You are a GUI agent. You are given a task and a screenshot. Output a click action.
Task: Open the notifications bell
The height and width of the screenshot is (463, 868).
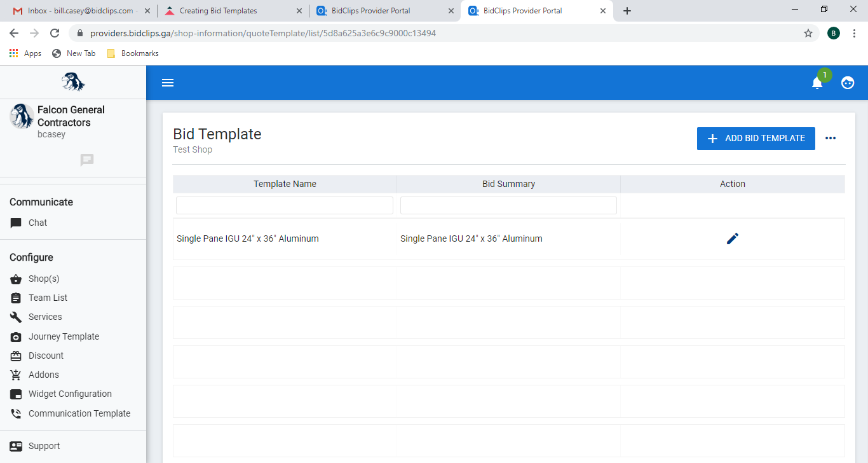tap(817, 83)
